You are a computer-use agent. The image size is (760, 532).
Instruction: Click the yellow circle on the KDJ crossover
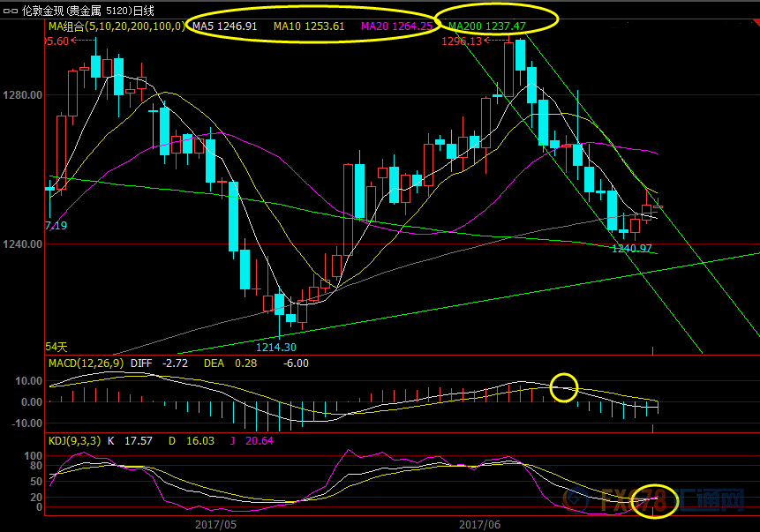pyautogui.click(x=656, y=501)
